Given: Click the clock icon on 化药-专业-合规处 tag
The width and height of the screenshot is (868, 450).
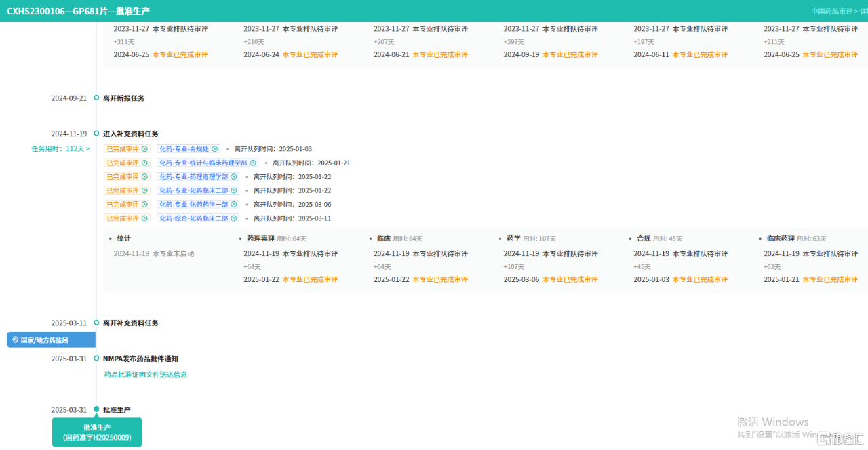Looking at the screenshot, I should [214, 149].
